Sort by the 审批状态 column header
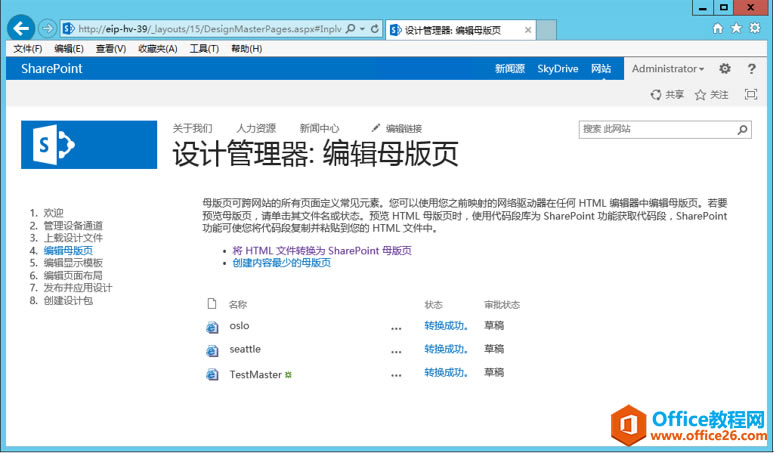Viewport: 774px width, 453px height. (502, 304)
